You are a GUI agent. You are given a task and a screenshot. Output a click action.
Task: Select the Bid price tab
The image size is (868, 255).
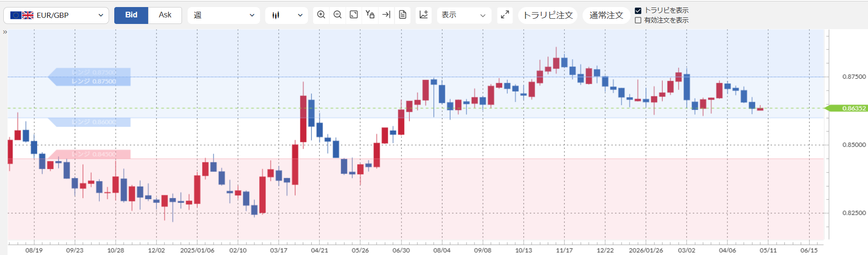(131, 15)
